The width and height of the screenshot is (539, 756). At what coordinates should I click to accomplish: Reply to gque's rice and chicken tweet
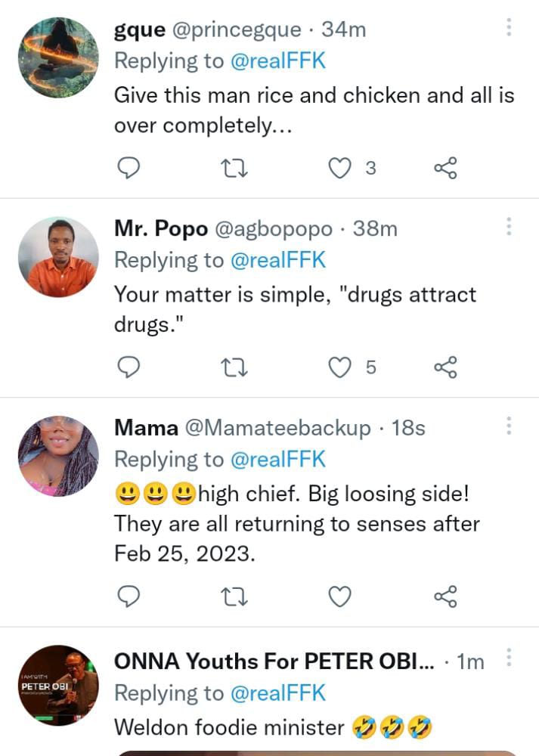pos(130,168)
